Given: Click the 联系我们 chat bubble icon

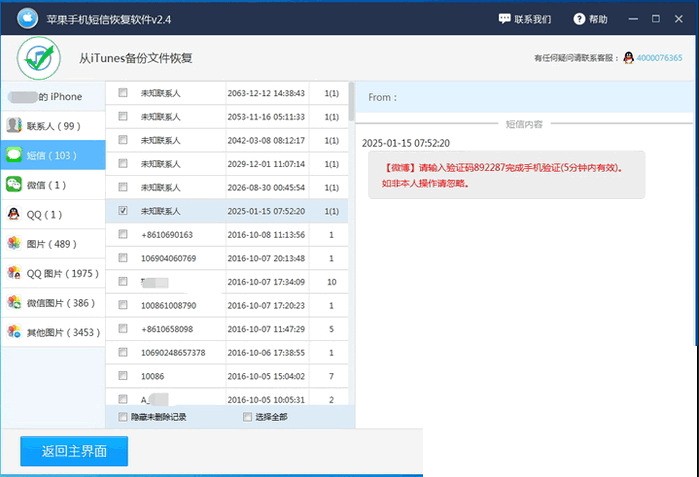Looking at the screenshot, I should point(504,19).
